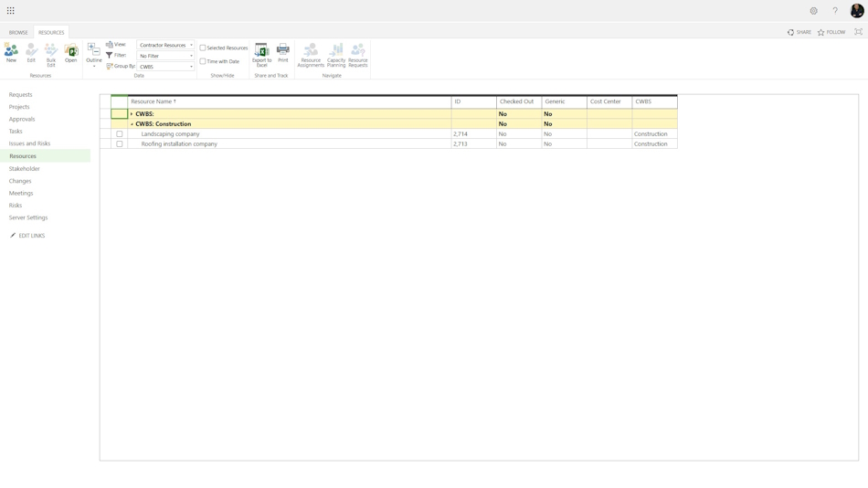The image size is (868, 488).
Task: Collapse the CWBS: Construction group
Action: point(132,124)
